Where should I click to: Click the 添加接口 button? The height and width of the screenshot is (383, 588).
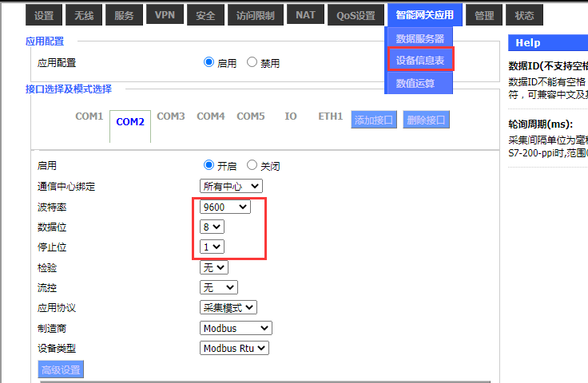coord(374,120)
